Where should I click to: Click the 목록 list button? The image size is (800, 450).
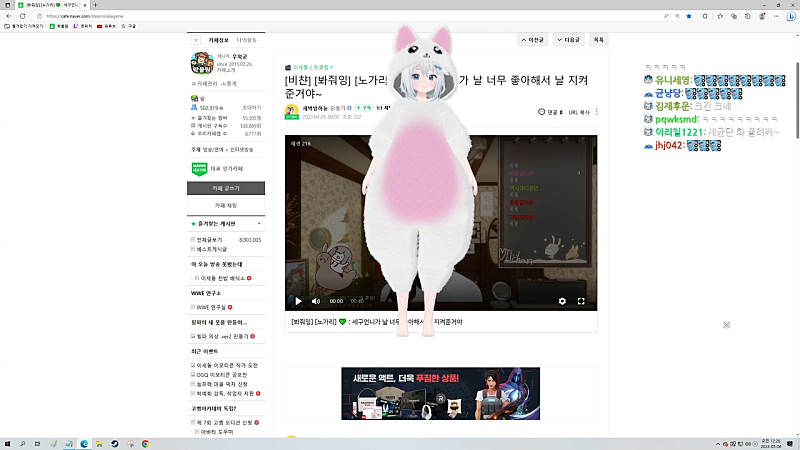pyautogui.click(x=598, y=40)
